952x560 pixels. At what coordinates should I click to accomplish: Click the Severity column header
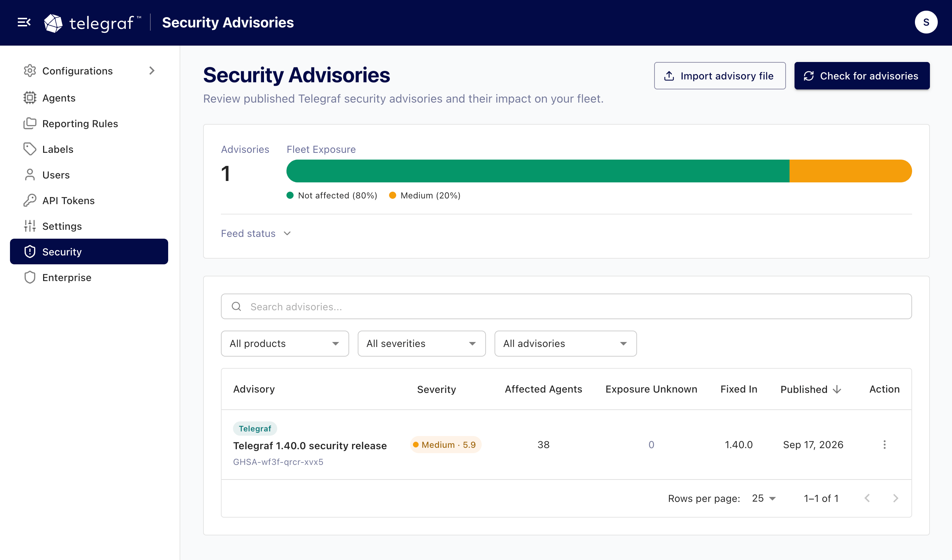436,389
